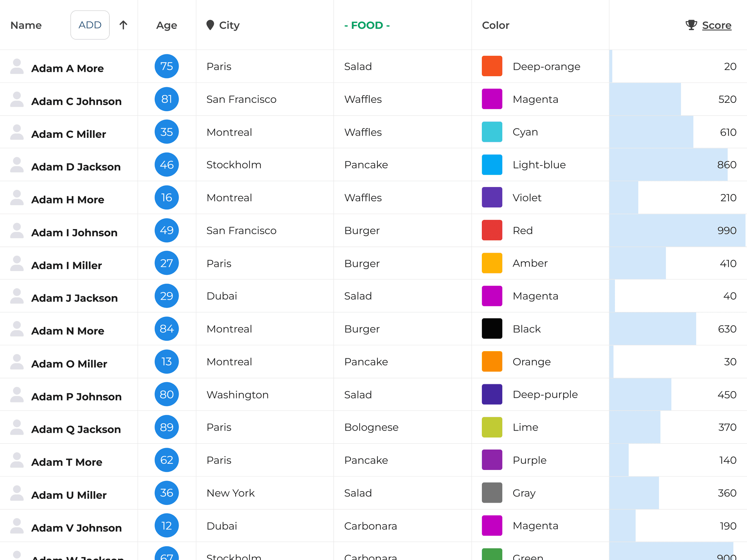747x560 pixels.
Task: Click the ascending sort arrow beside Name
Action: (123, 25)
